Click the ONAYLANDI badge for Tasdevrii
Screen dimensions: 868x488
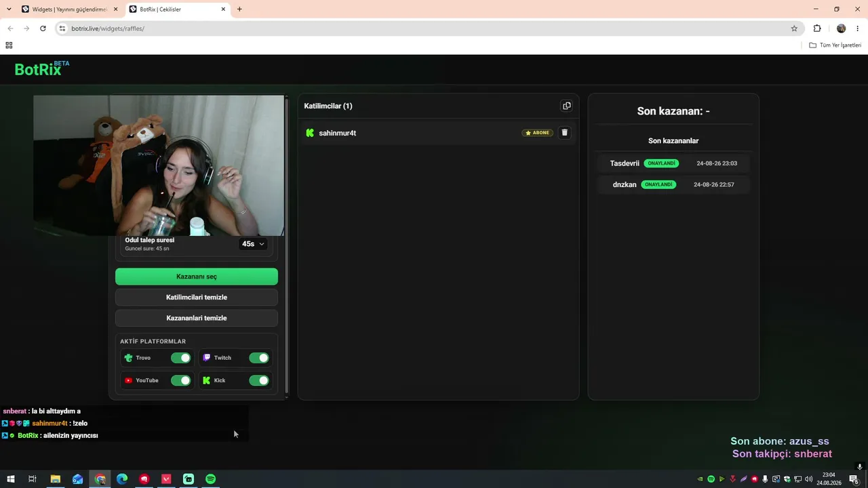coord(661,163)
